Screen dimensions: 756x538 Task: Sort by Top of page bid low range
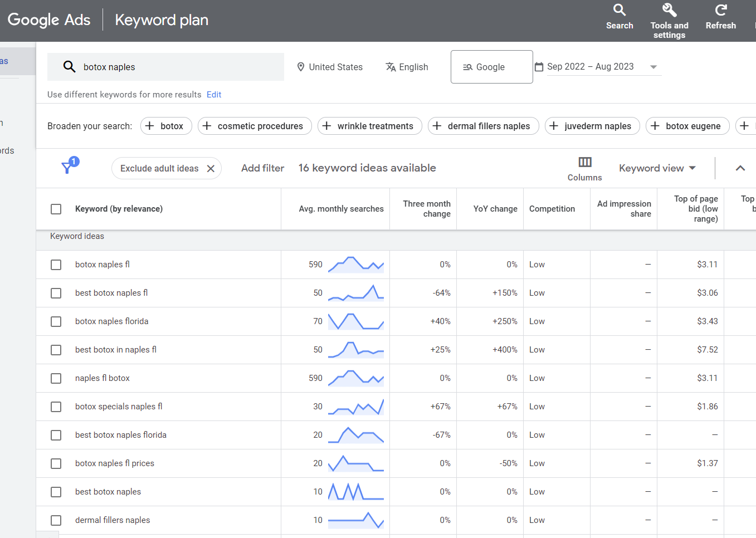coord(696,209)
